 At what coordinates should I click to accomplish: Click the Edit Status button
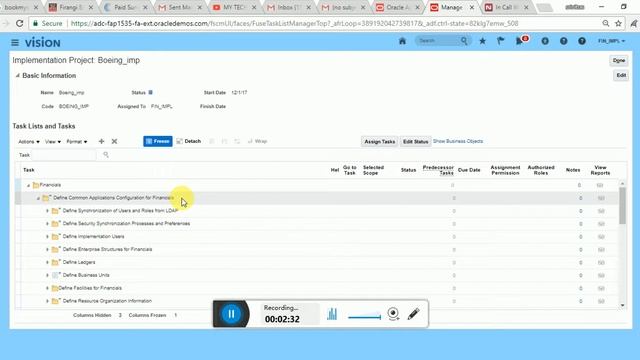[416, 142]
